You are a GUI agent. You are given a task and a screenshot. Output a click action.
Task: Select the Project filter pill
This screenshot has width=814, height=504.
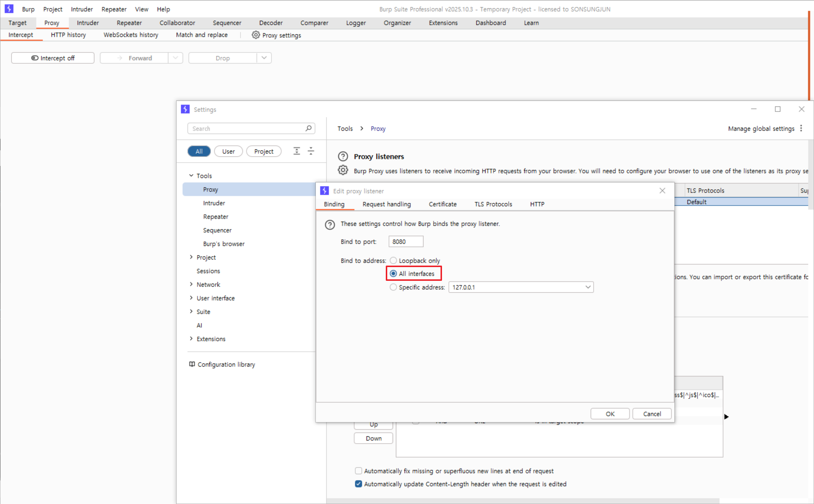(x=264, y=151)
